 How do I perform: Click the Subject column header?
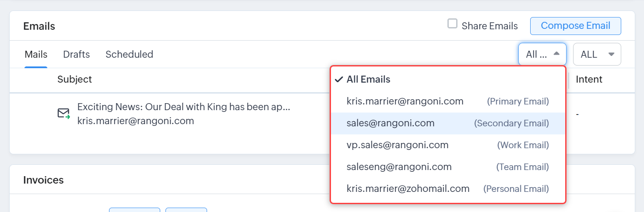point(74,79)
